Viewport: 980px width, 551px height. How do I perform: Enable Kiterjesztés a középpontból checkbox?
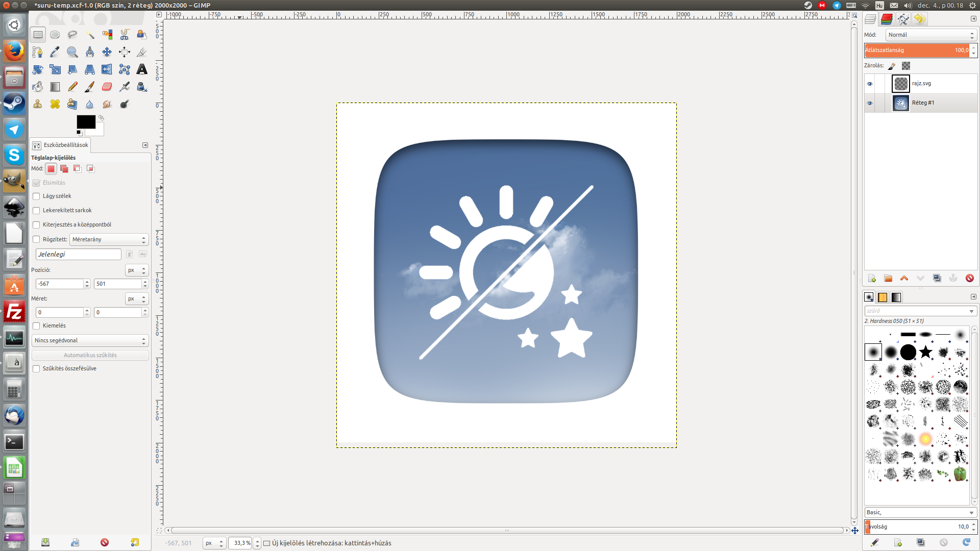36,225
